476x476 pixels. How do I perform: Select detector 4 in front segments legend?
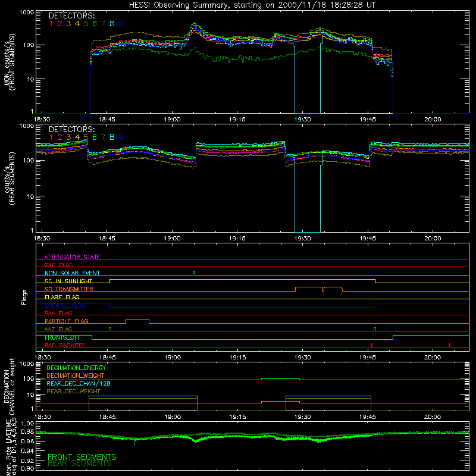coord(77,24)
